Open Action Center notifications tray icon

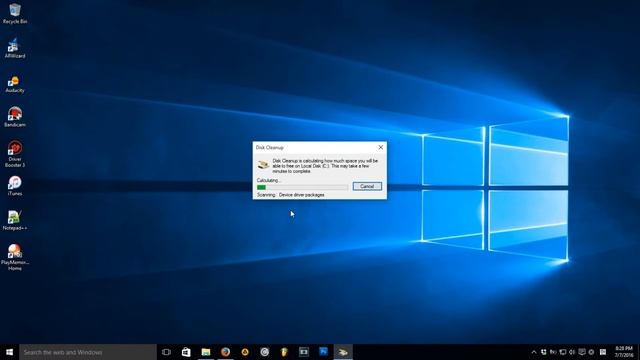click(x=582, y=352)
